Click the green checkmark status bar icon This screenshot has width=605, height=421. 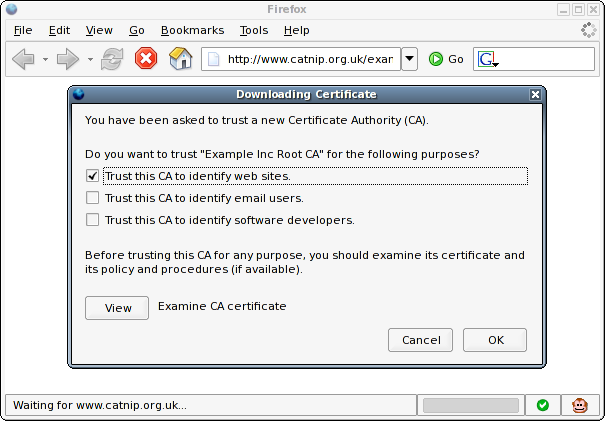coord(542,405)
